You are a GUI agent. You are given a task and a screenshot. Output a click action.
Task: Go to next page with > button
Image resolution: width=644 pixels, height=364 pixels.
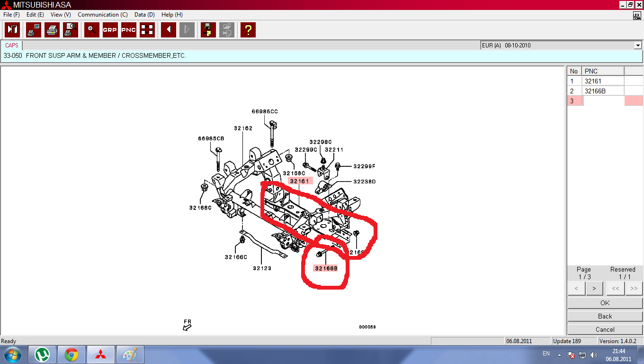594,288
